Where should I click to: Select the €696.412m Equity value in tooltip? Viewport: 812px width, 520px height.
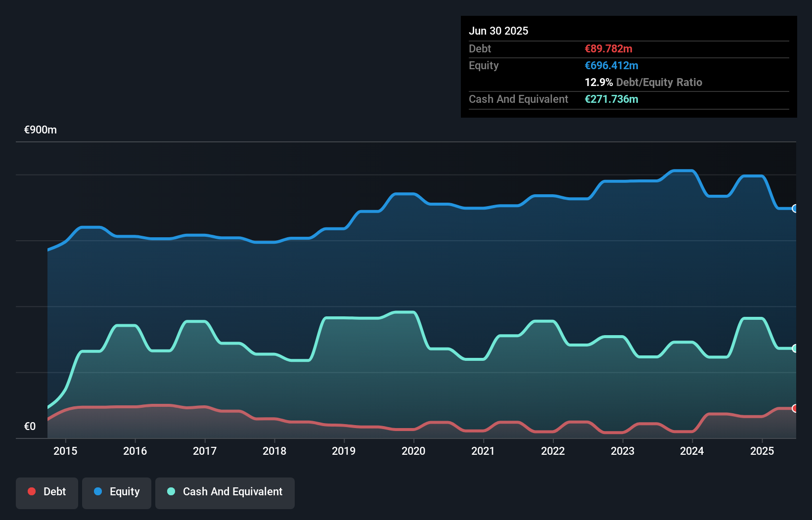coord(611,65)
